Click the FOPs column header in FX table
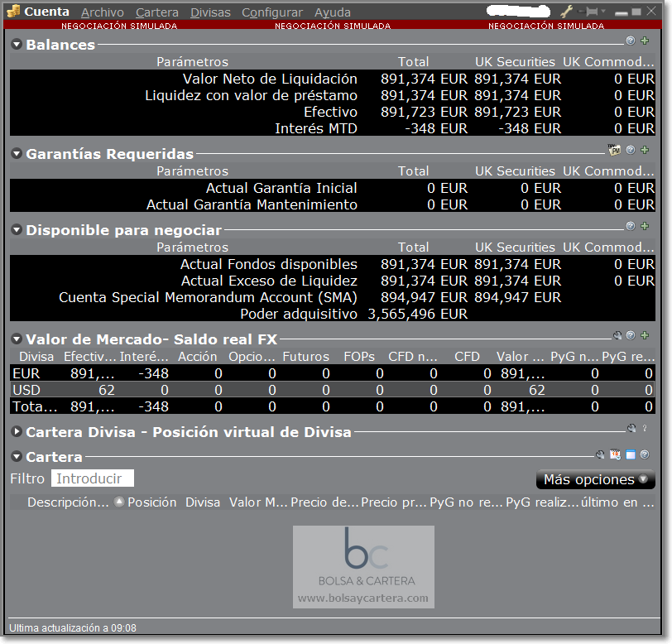672x644 pixels. (359, 356)
